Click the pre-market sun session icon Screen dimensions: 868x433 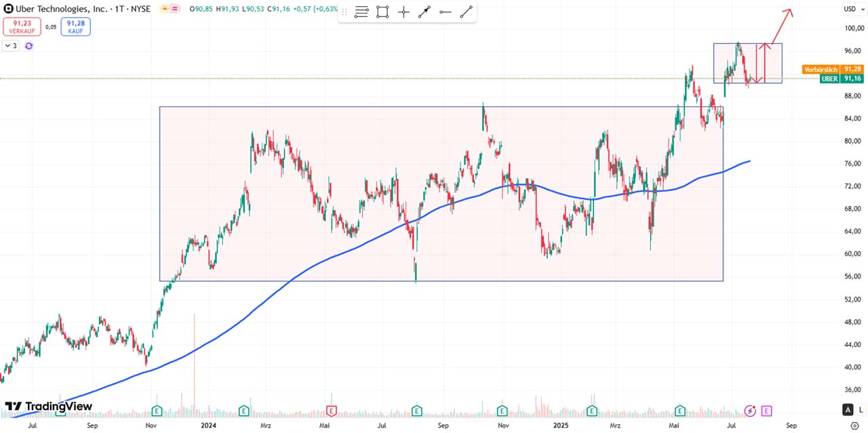coord(164,9)
